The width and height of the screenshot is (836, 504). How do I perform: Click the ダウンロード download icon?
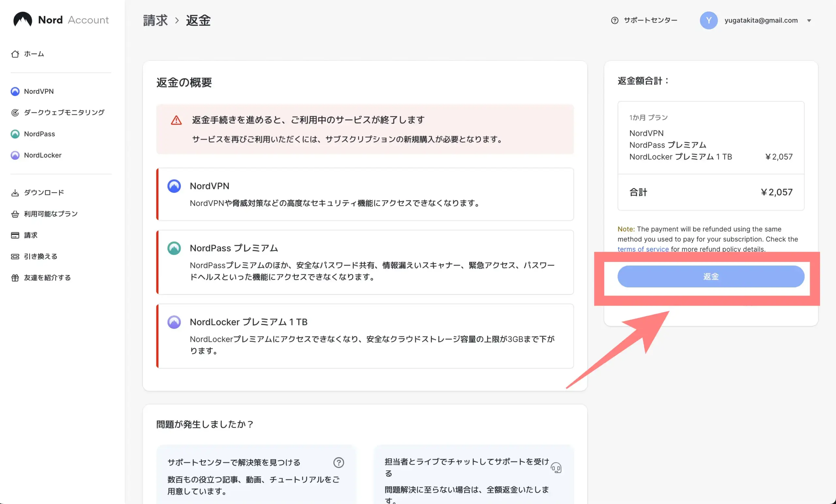15,193
